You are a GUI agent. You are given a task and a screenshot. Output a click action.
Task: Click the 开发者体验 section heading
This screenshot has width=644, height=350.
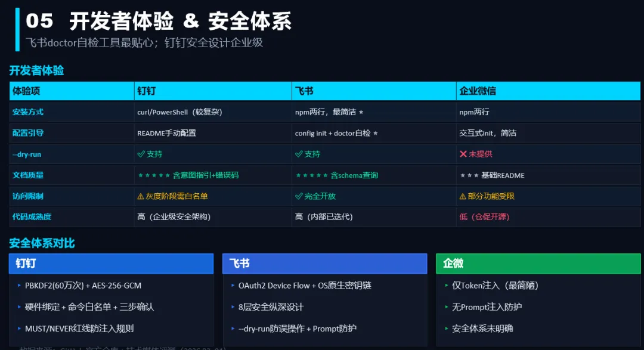pos(36,71)
